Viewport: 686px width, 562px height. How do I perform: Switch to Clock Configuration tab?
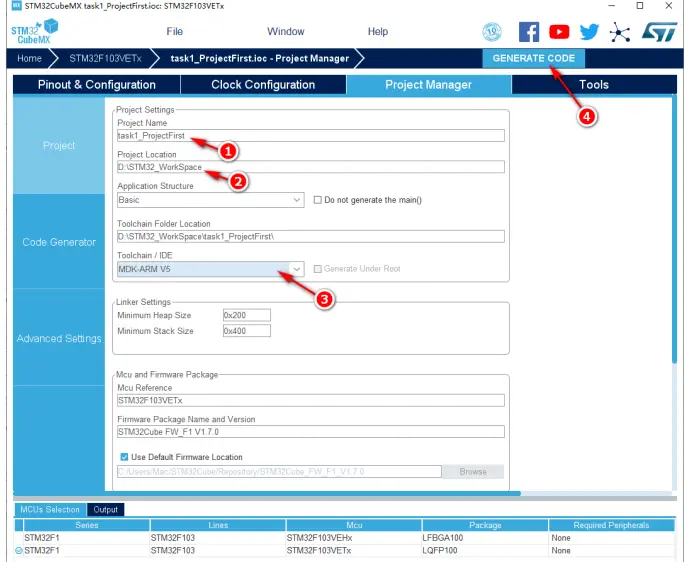point(263,84)
